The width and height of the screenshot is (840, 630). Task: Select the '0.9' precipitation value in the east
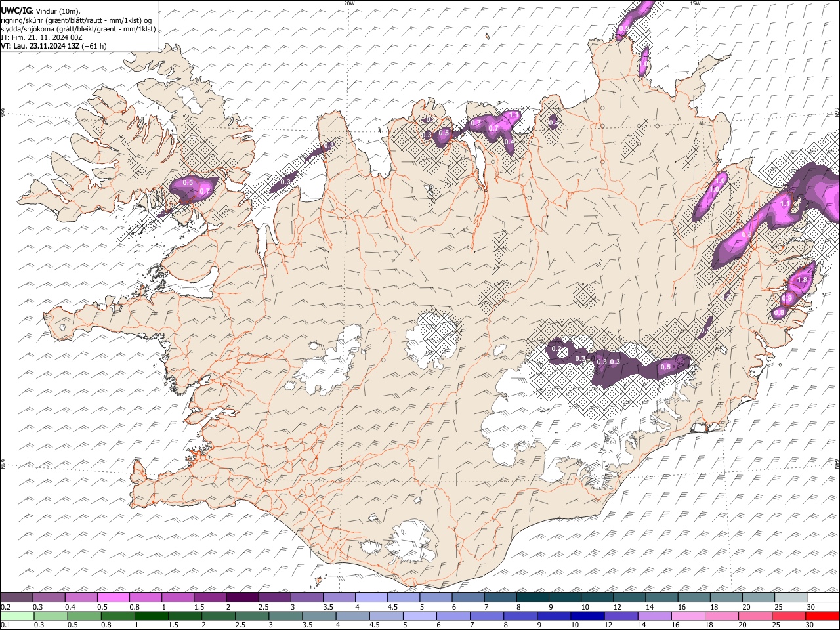coord(787,299)
